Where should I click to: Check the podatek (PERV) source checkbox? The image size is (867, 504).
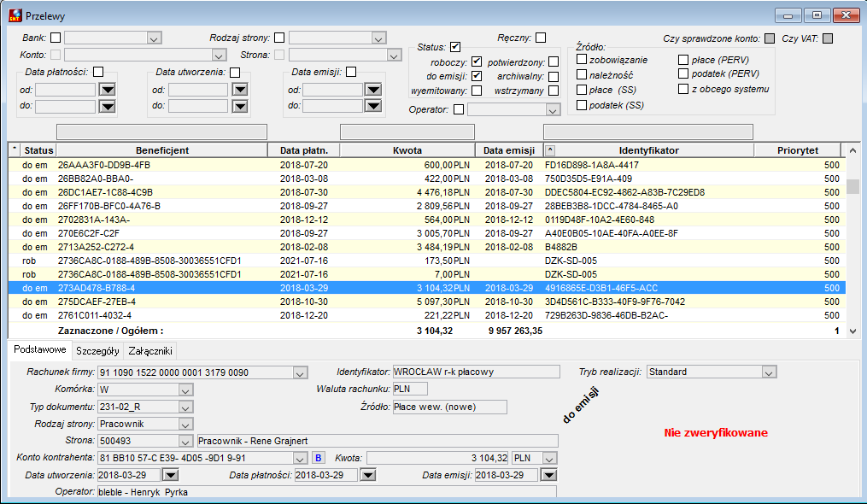click(x=683, y=73)
